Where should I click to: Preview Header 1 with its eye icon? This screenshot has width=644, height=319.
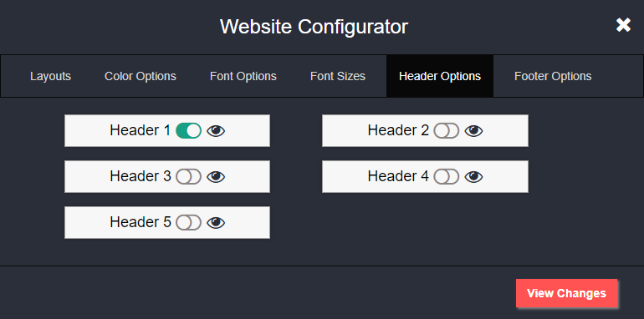(216, 131)
